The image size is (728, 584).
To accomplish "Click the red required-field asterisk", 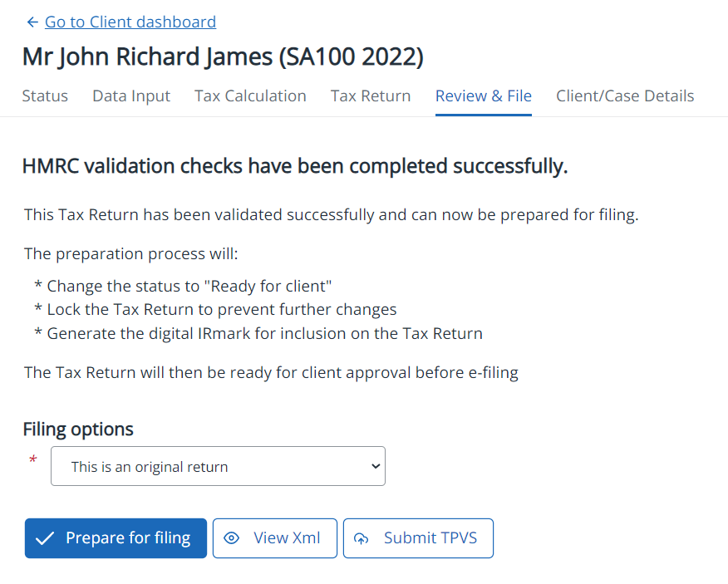I will click(33, 460).
